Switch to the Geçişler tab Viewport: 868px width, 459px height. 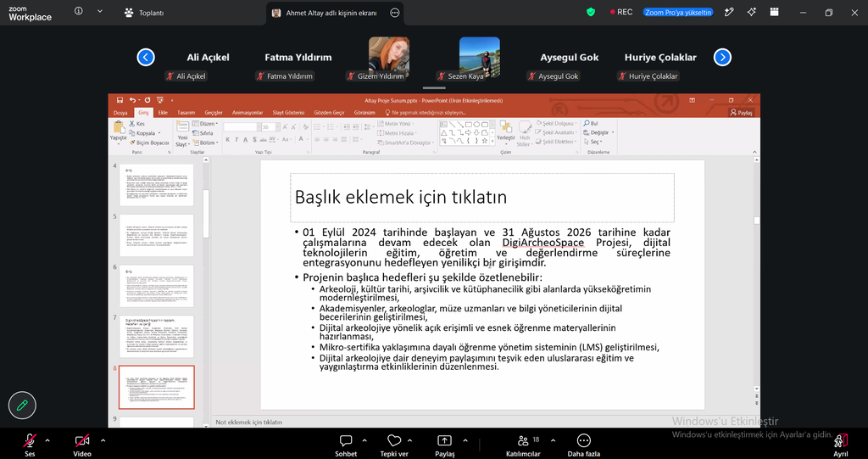[213, 113]
